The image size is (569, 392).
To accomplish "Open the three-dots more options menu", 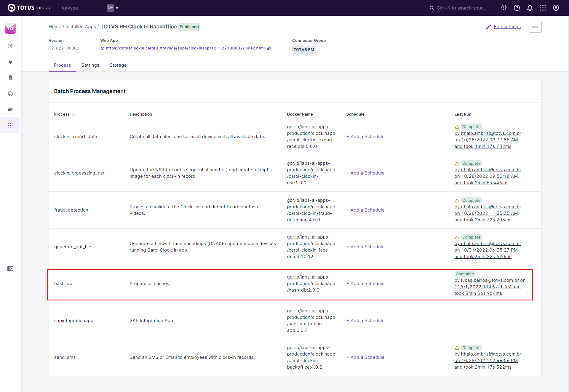I will [535, 27].
